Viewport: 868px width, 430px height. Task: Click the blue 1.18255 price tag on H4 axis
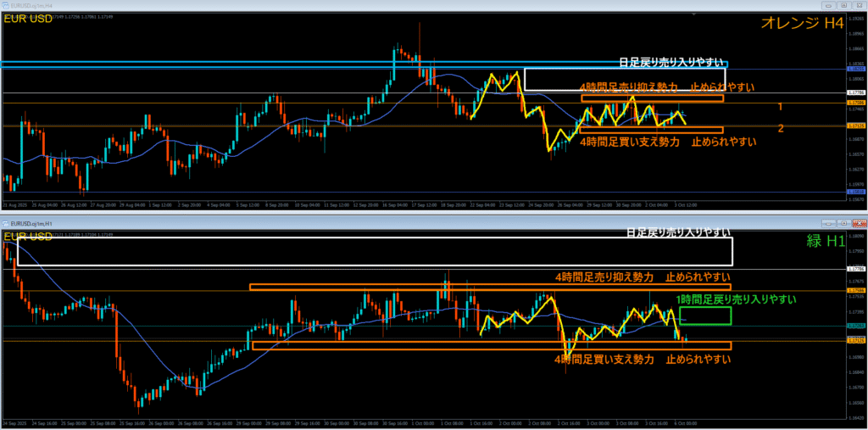pos(856,70)
